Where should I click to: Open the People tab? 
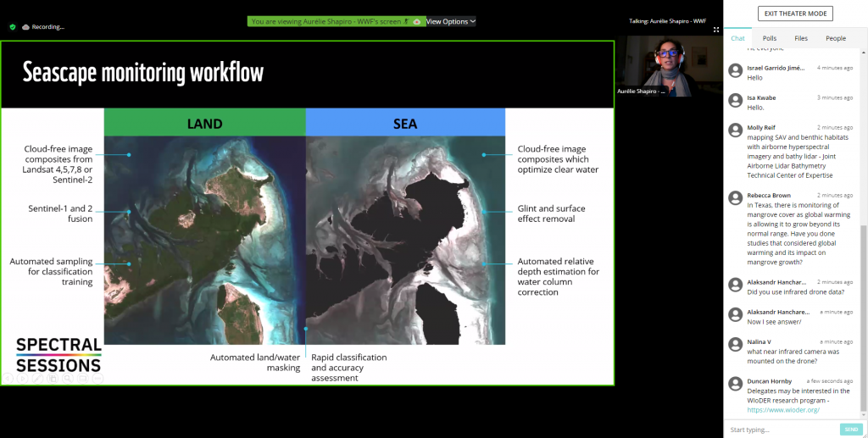pyautogui.click(x=836, y=38)
